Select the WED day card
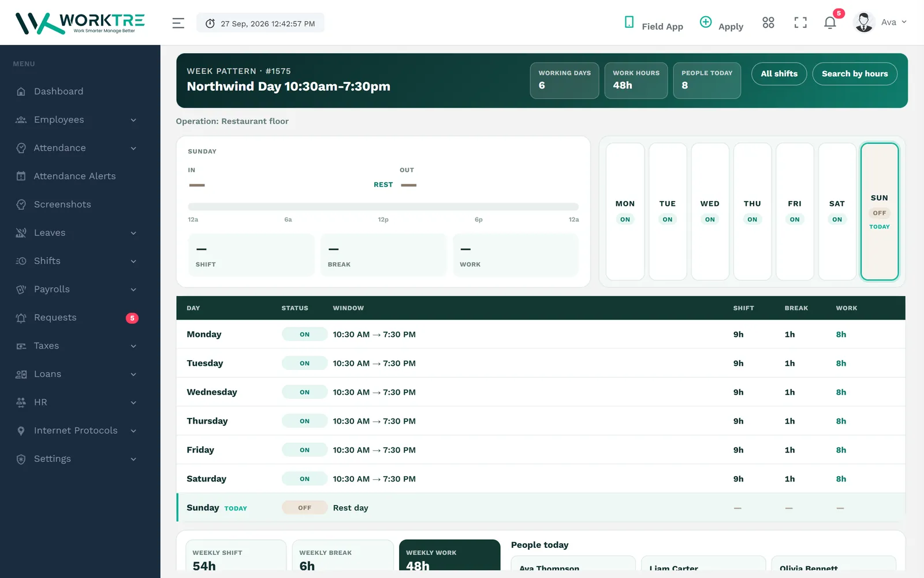 coord(710,212)
